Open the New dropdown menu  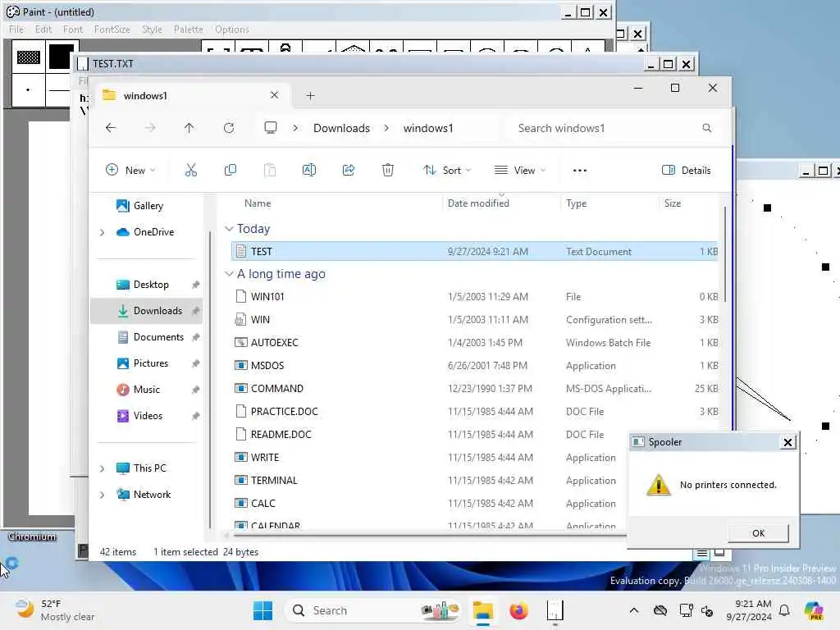(130, 171)
